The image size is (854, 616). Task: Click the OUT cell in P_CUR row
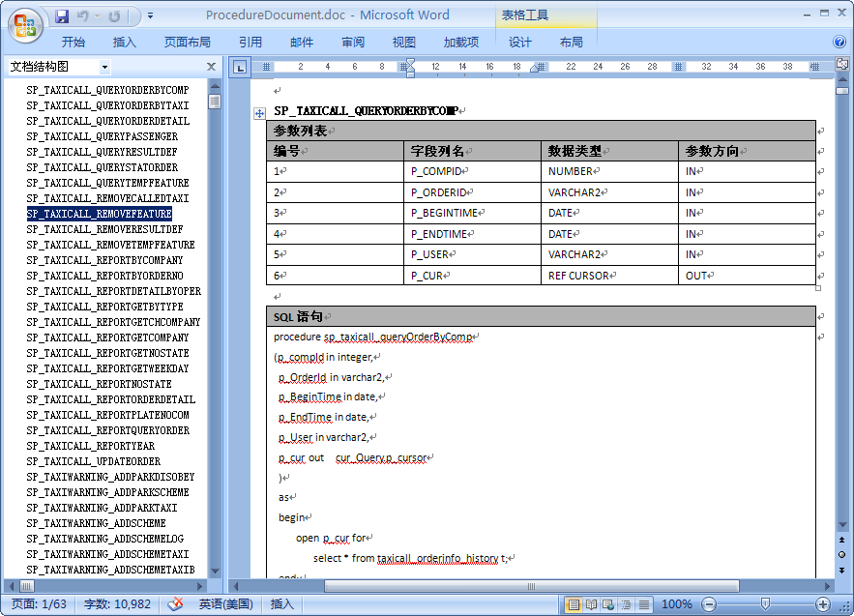pyautogui.click(x=747, y=276)
